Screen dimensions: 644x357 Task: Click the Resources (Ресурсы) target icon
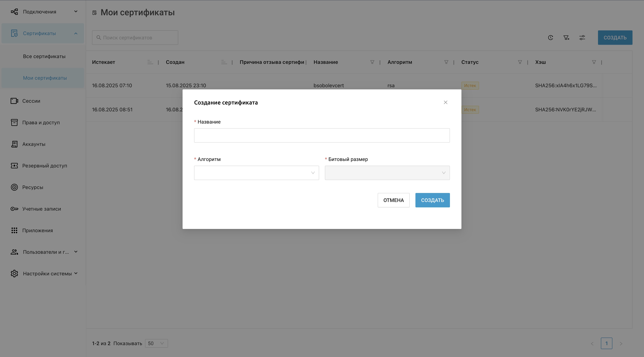coord(14,187)
